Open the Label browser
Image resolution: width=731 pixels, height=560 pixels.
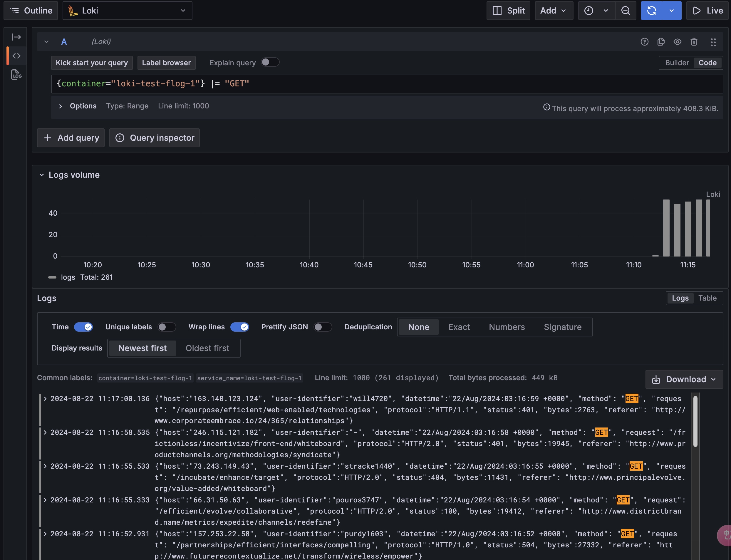click(166, 63)
